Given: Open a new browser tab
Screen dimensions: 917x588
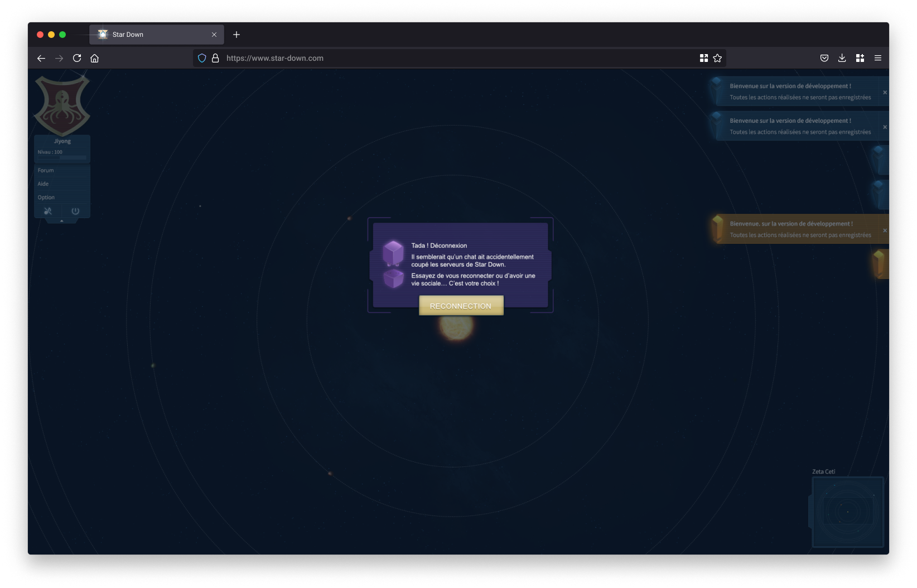Looking at the screenshot, I should 237,35.
